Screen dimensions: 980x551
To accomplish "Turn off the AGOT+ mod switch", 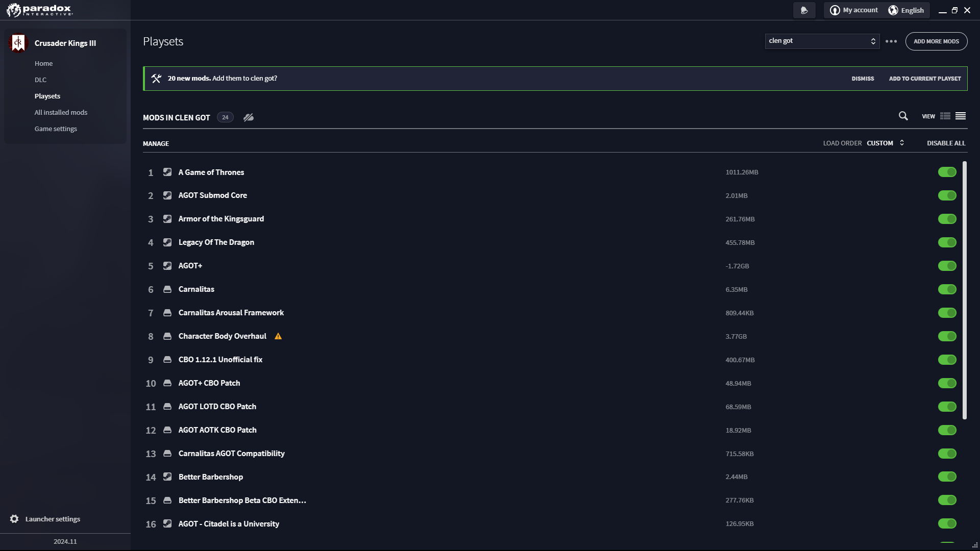I will click(947, 266).
